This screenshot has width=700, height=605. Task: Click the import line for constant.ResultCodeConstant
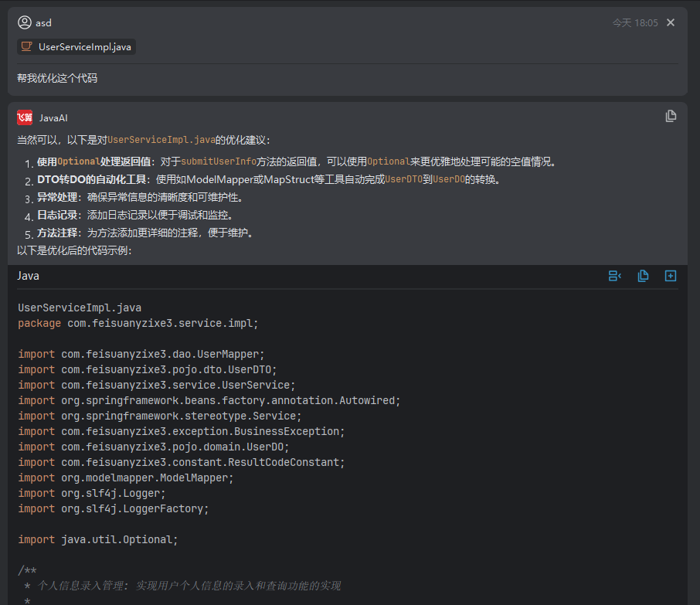(x=182, y=462)
